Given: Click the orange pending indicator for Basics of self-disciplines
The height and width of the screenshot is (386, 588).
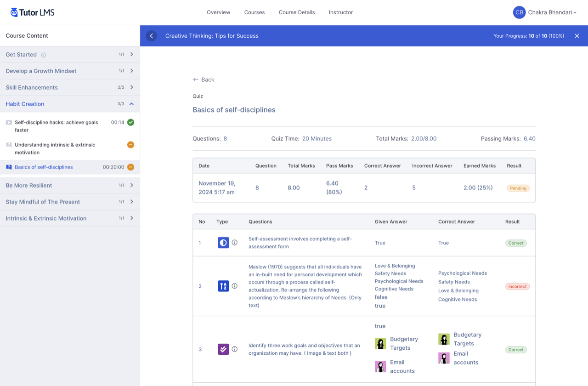Looking at the screenshot, I should pyautogui.click(x=130, y=167).
